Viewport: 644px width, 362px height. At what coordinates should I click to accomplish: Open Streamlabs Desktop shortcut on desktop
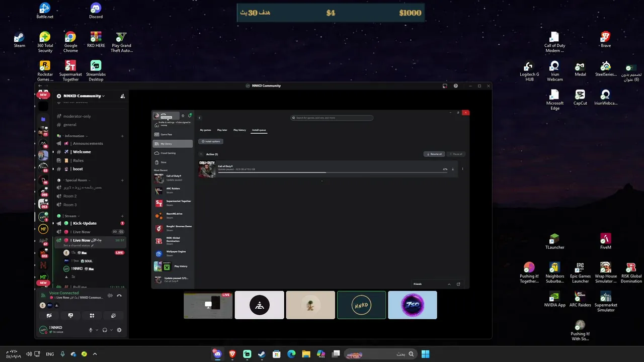96,71
